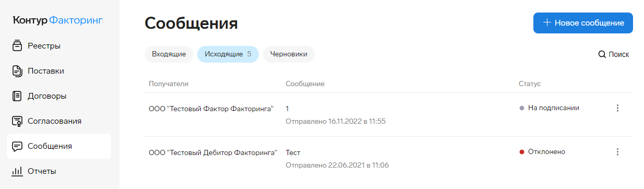Screen dimensions: 644x189
Task: Click recipient ООО "Тестовый Фактор Факторинга"
Action: click(211, 109)
